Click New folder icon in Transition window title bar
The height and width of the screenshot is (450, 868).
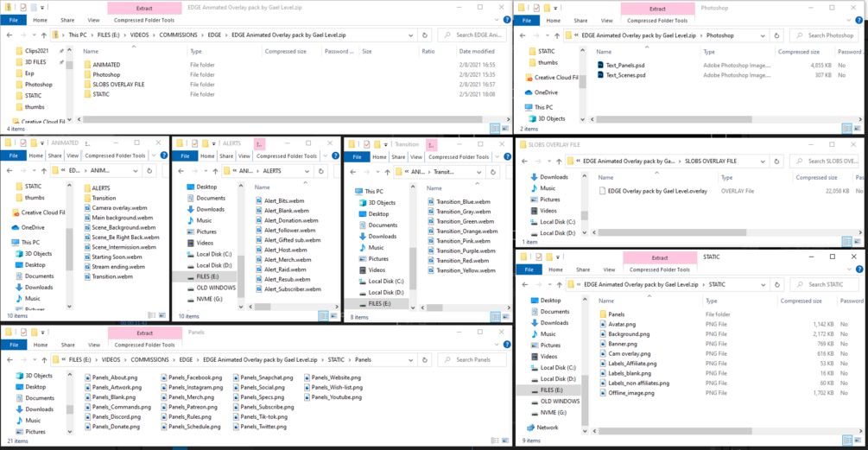coord(377,144)
